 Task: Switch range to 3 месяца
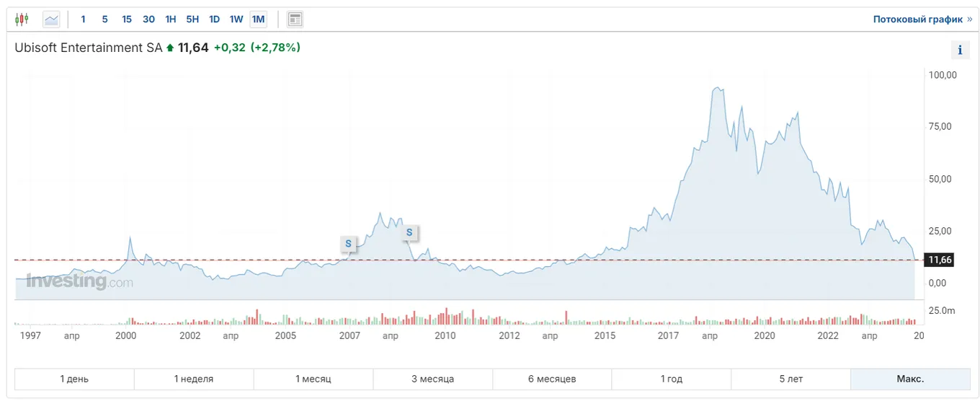coord(433,379)
